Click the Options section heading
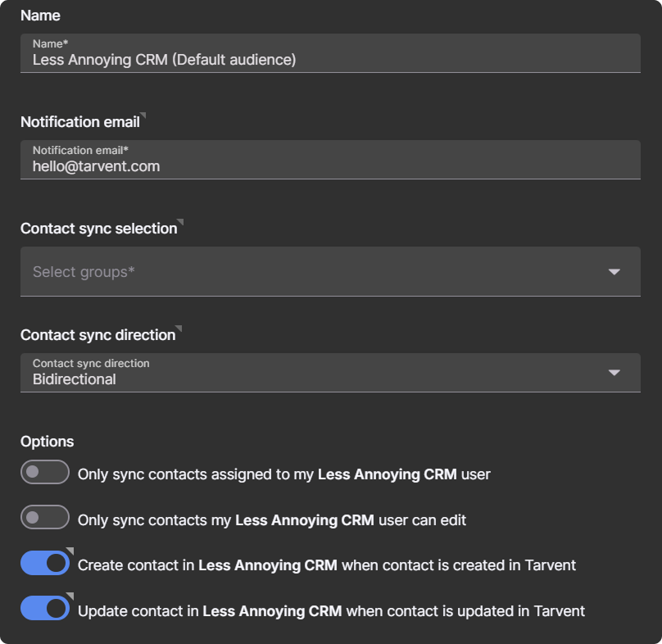Screen dimensions: 662x644 point(48,442)
